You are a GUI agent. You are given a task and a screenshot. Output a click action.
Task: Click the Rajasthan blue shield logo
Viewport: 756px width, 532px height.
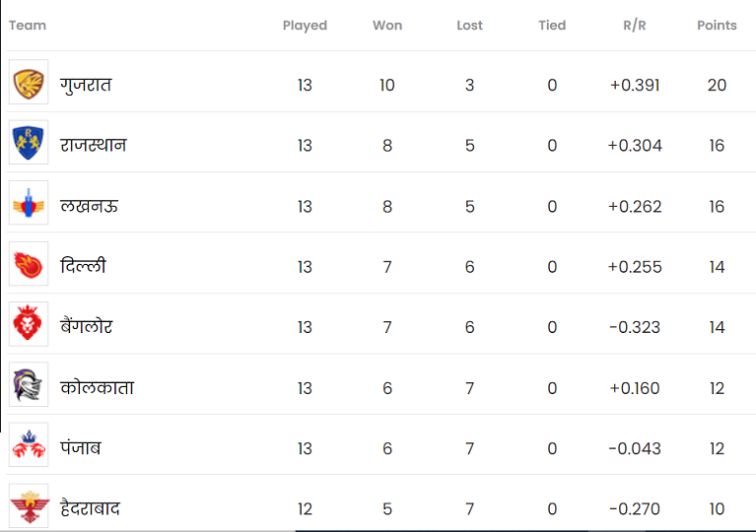click(29, 143)
